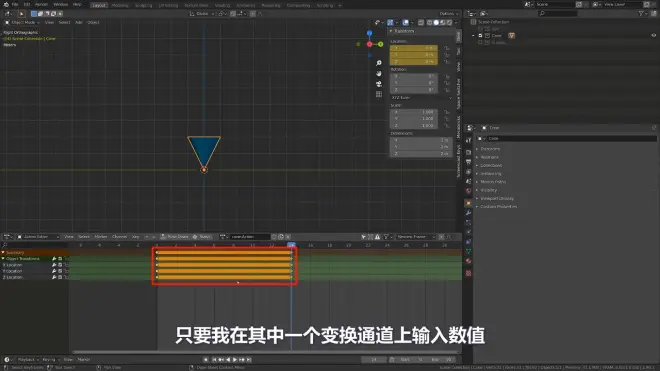The height and width of the screenshot is (371, 660).
Task: Select wireframe viewport shading
Action: click(x=430, y=22)
